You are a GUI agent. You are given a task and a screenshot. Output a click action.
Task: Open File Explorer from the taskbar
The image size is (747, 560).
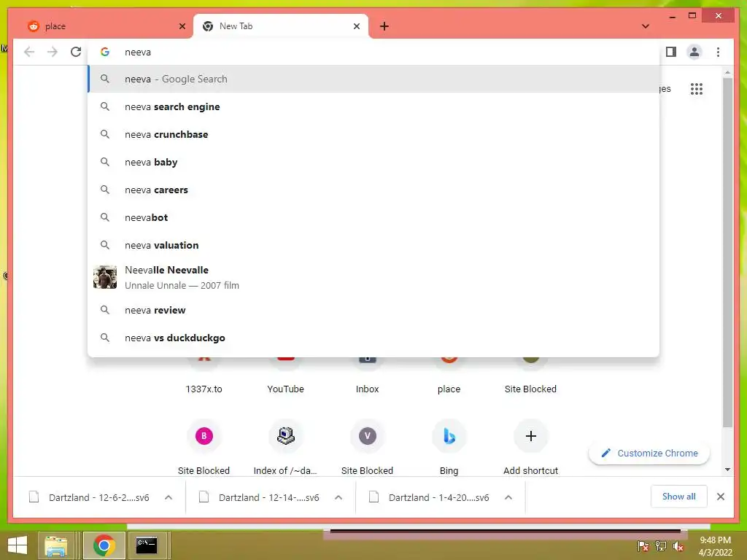pyautogui.click(x=55, y=545)
